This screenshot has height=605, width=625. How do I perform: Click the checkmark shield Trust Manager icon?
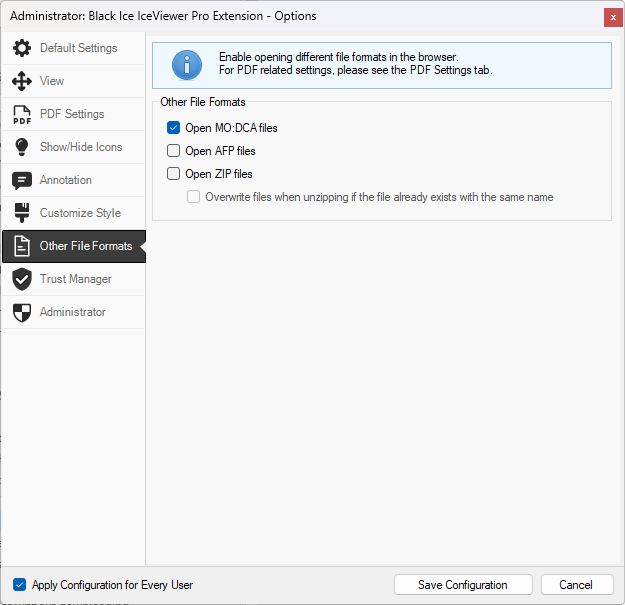coord(22,279)
